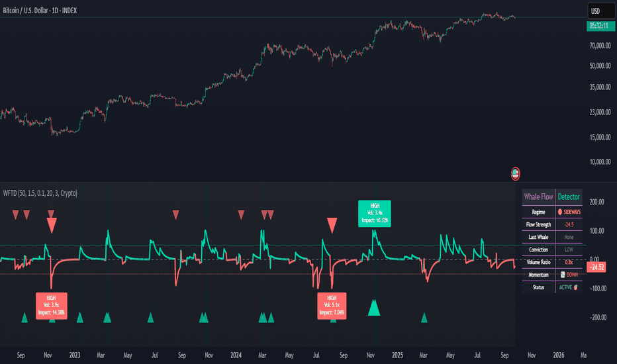Select the red HIGH label with Vol 5.1x
This screenshot has width=617, height=364.
[332, 305]
